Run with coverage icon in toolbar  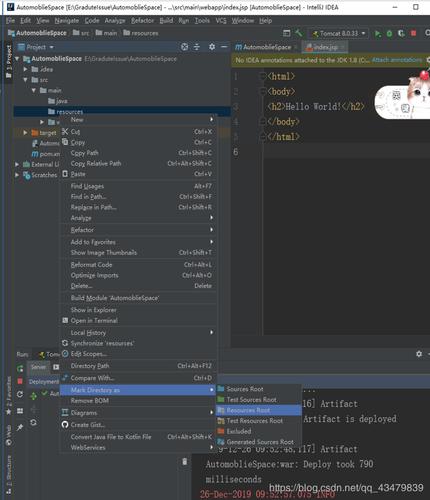click(401, 33)
